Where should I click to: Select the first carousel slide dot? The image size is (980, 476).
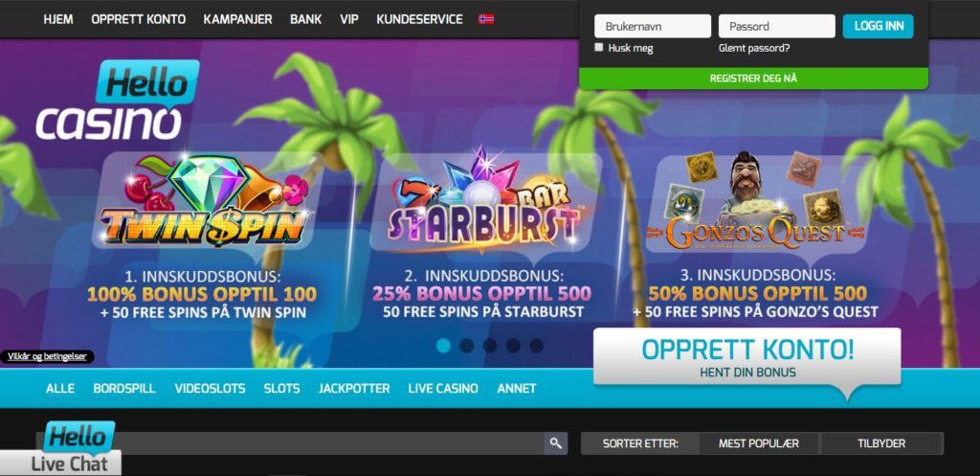coord(444,346)
